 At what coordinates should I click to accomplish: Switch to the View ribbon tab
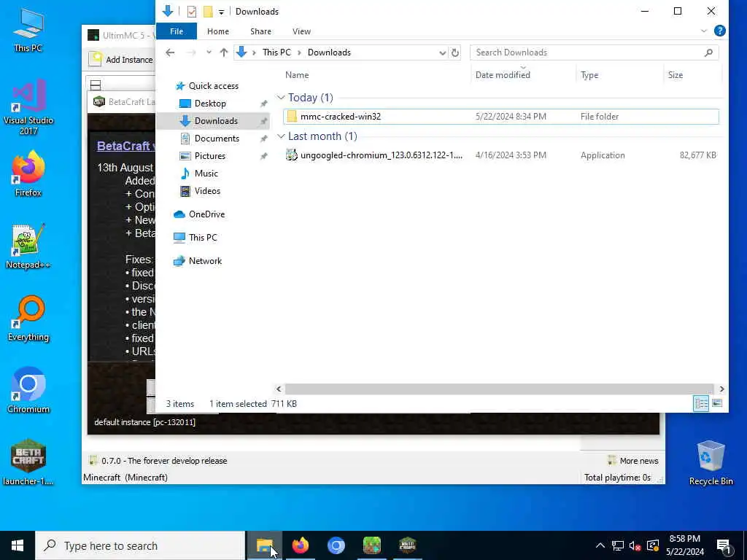point(301,31)
